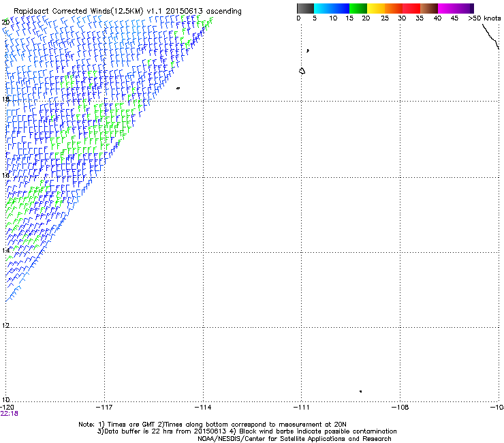Click the 10 latitude axis label
The image size is (504, 443).
[x=5, y=399]
